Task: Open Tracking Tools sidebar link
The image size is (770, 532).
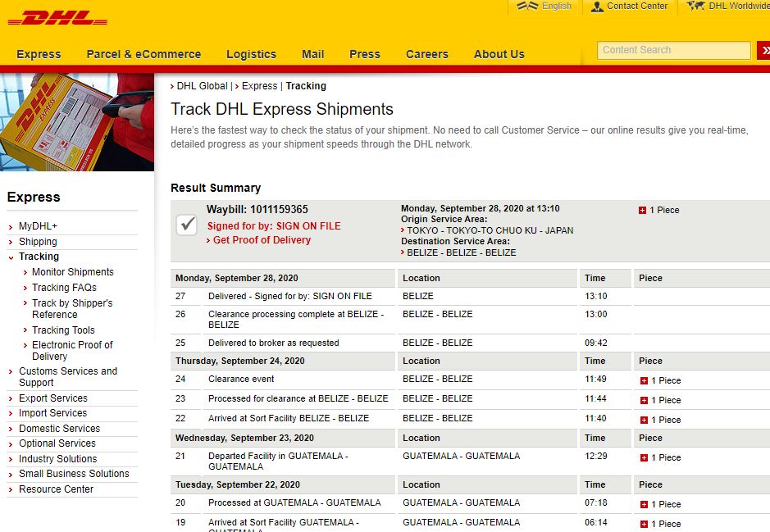Action: click(63, 330)
